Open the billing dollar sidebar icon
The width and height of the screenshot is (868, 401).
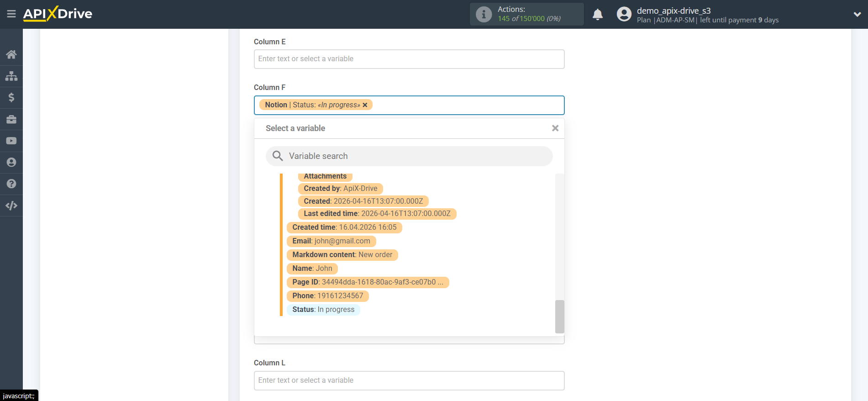pos(11,97)
